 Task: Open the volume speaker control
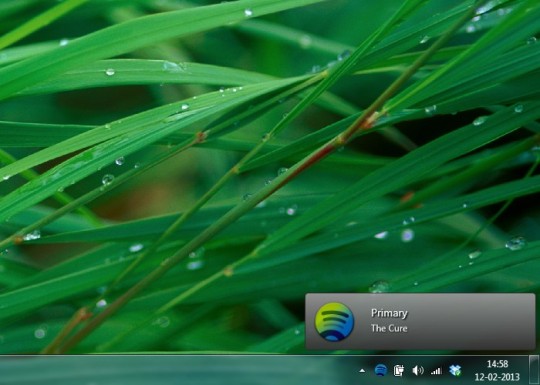[418, 371]
